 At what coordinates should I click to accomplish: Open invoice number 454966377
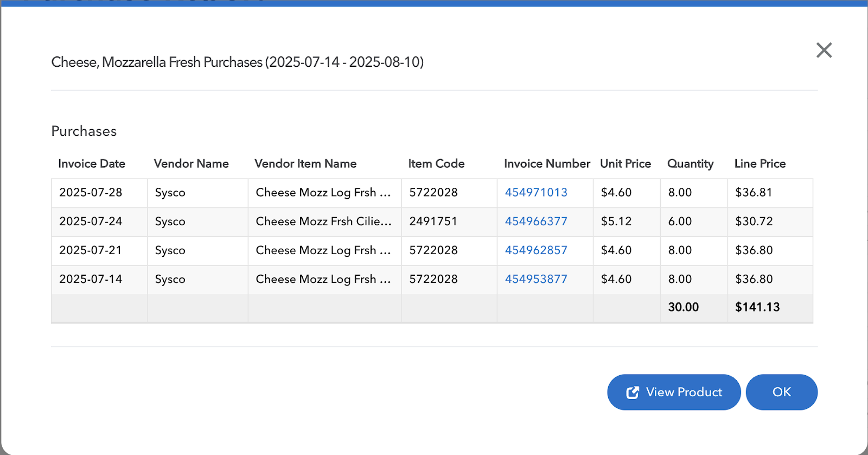tap(536, 222)
